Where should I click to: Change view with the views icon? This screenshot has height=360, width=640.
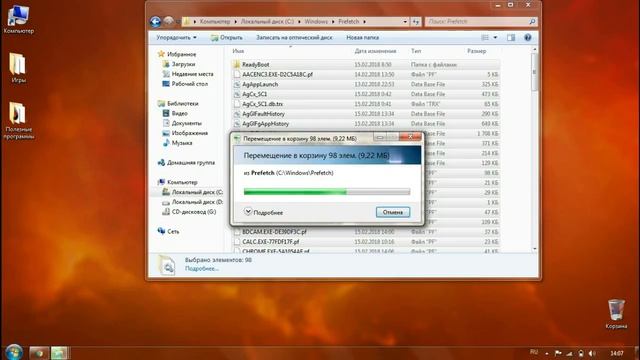(x=485, y=38)
